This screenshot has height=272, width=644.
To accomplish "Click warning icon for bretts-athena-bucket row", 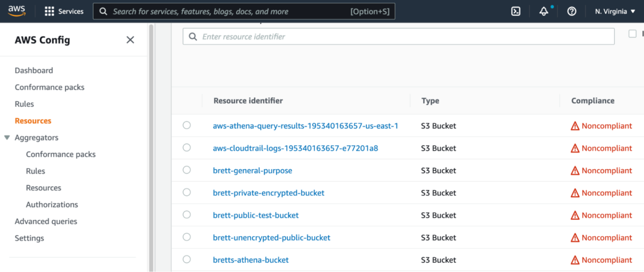I will tap(575, 260).
